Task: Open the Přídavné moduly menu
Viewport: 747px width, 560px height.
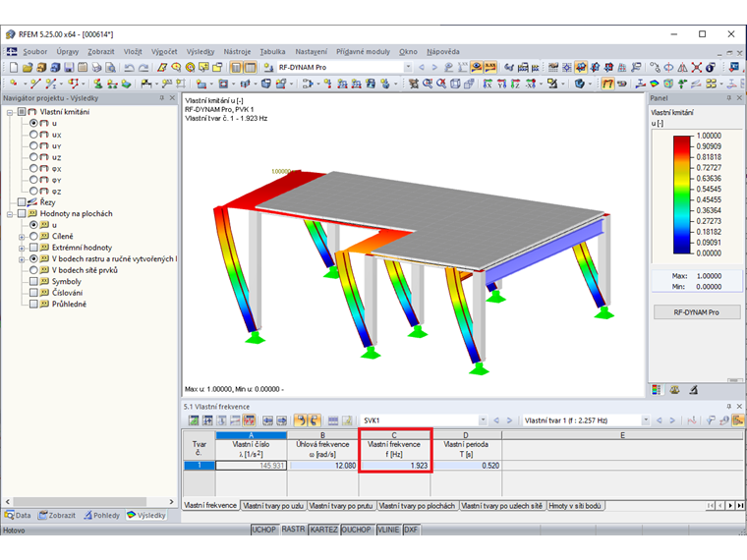Action: click(x=363, y=51)
